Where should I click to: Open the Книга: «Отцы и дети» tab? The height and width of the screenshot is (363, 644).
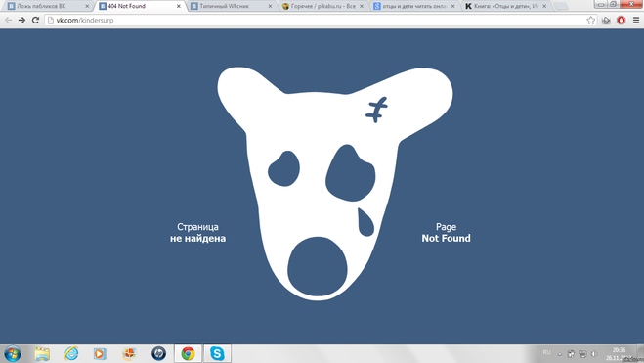(506, 6)
